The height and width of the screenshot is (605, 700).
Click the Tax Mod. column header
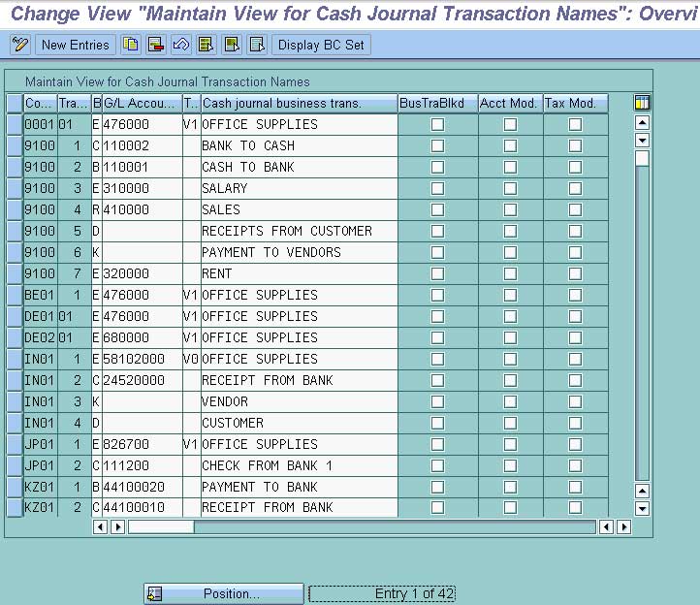pos(576,103)
